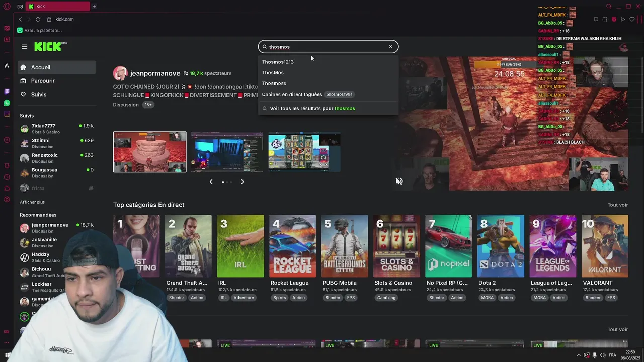Open the No Pixel RP category card
The height and width of the screenshot is (362, 644).
point(448,246)
